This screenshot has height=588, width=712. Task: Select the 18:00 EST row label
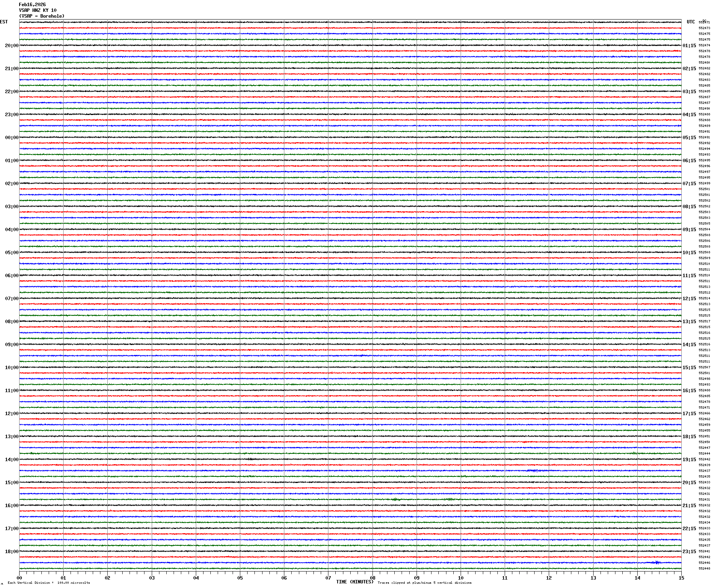click(x=11, y=552)
